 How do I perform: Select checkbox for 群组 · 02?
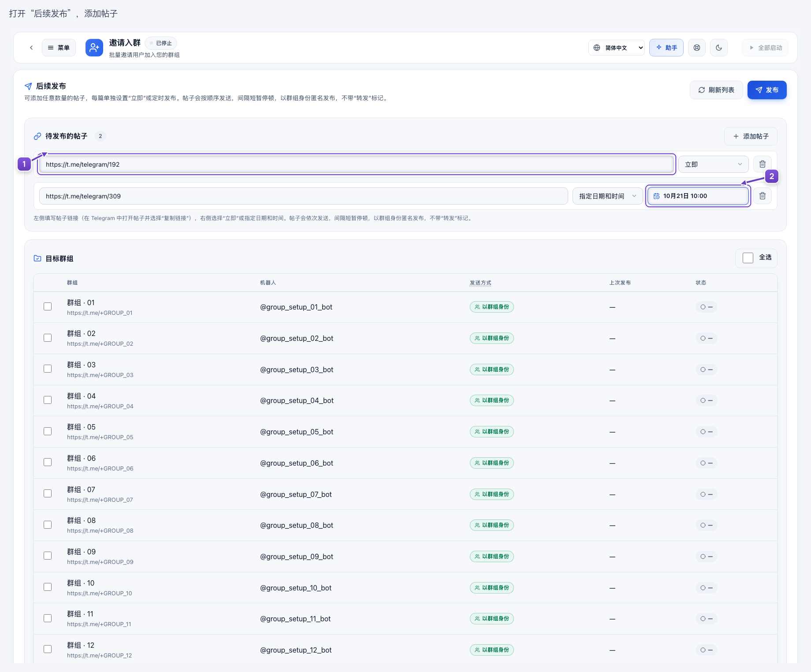click(48, 338)
